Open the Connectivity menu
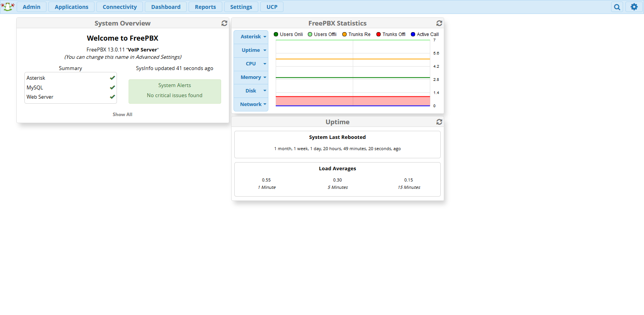The height and width of the screenshot is (315, 644). point(120,7)
